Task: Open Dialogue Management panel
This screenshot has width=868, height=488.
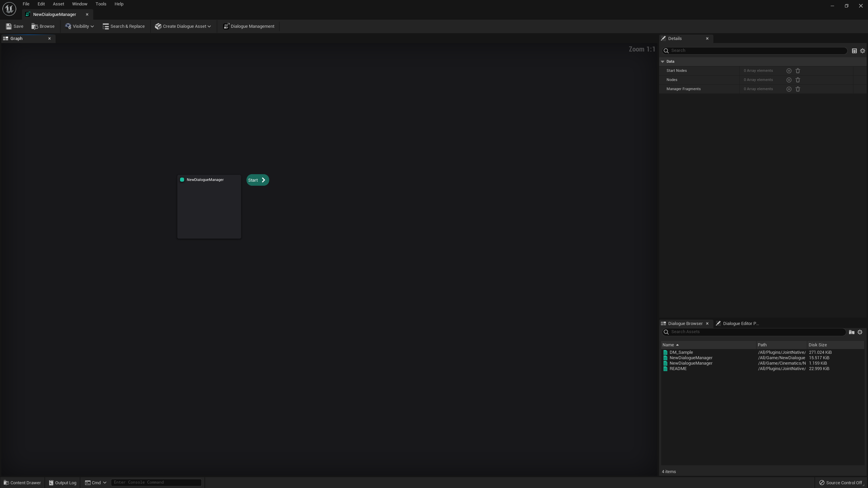Action: [249, 26]
